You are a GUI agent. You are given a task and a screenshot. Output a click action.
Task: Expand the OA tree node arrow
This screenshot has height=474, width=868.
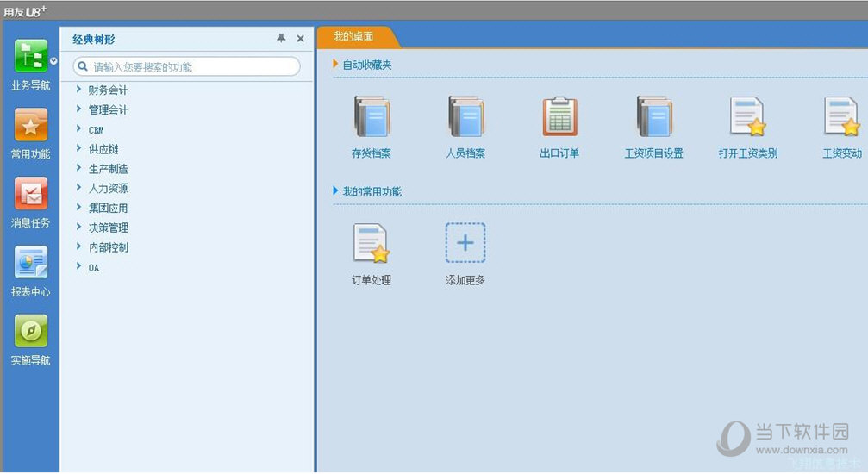click(78, 266)
